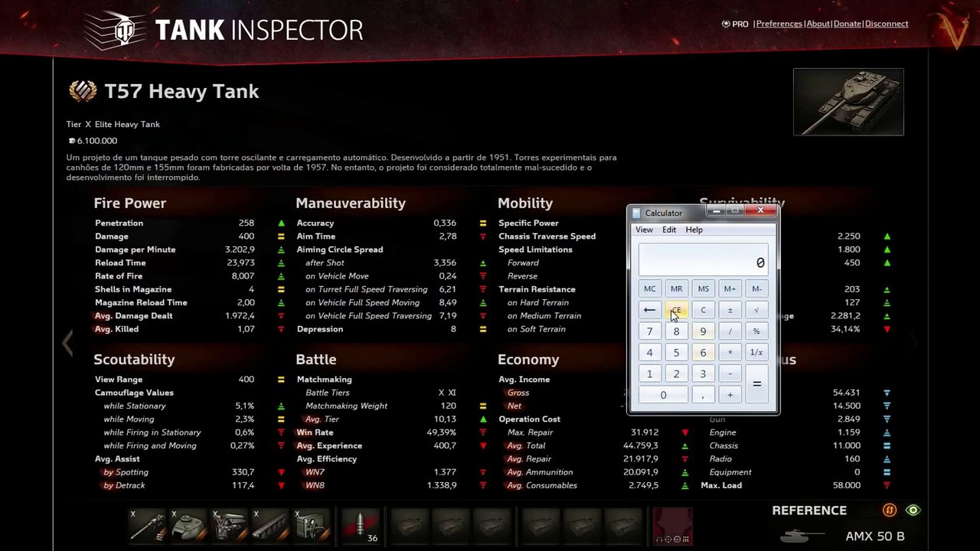Click the Calculator window title icon
This screenshot has width=980, height=551.
(x=636, y=214)
